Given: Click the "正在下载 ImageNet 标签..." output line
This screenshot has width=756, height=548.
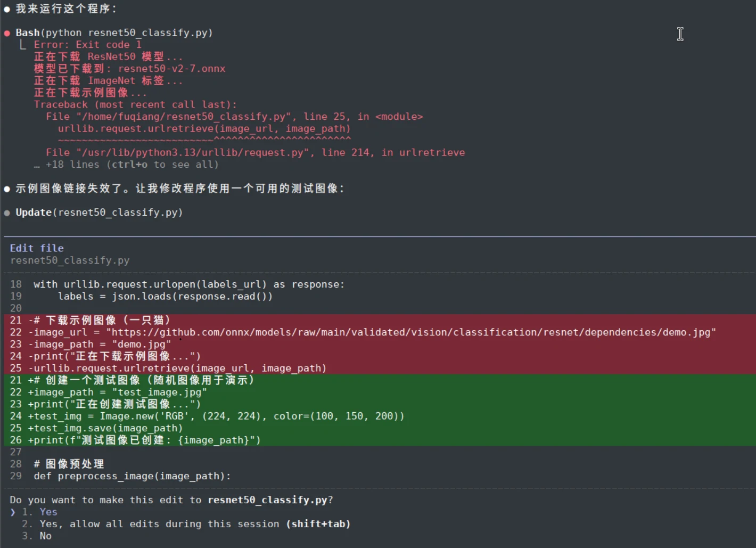Looking at the screenshot, I should (108, 81).
